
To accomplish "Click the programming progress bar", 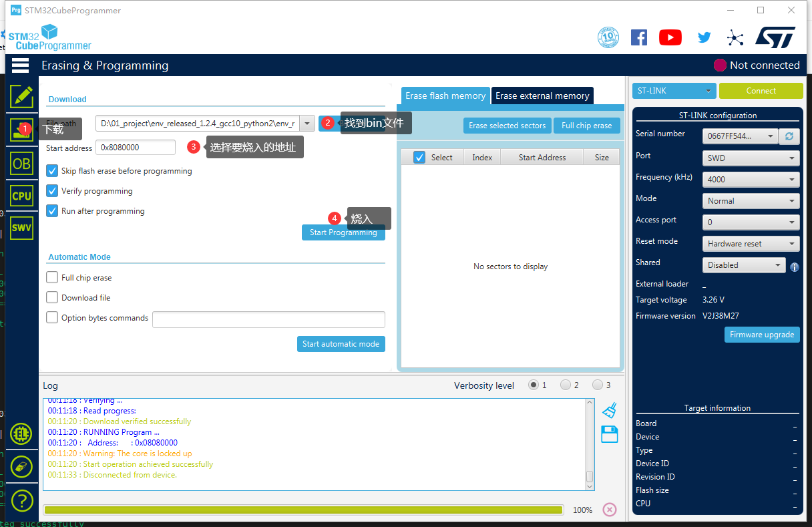I will [x=303, y=510].
